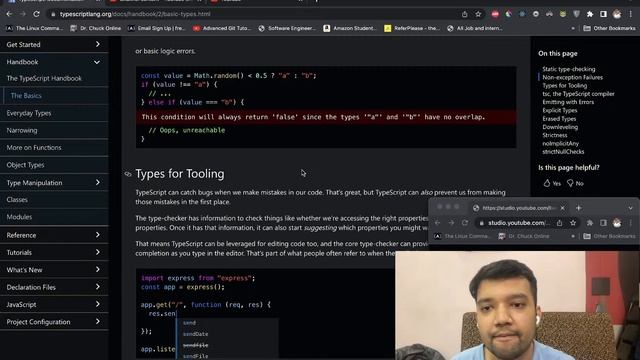Jump to Emitting with Errors section
The height and width of the screenshot is (360, 640).
pyautogui.click(x=568, y=102)
